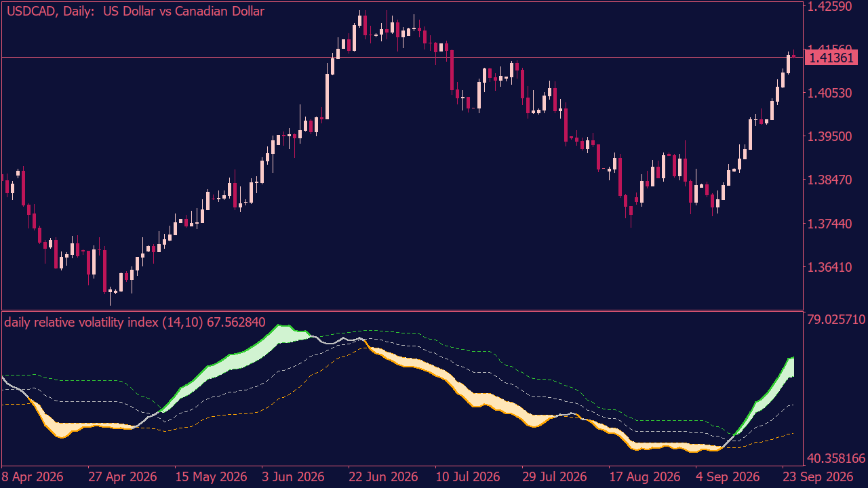Select the 8 Apr 2026 date label

coord(33,476)
